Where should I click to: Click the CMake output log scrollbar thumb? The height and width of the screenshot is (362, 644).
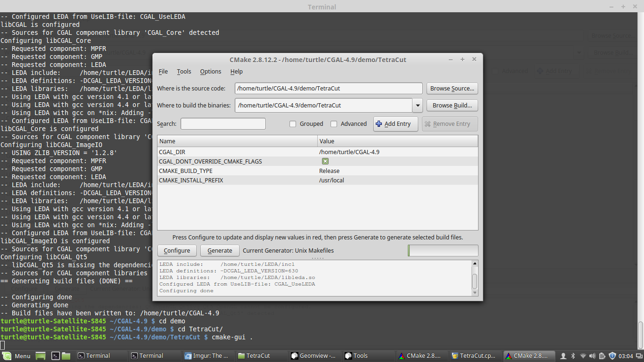click(x=475, y=281)
